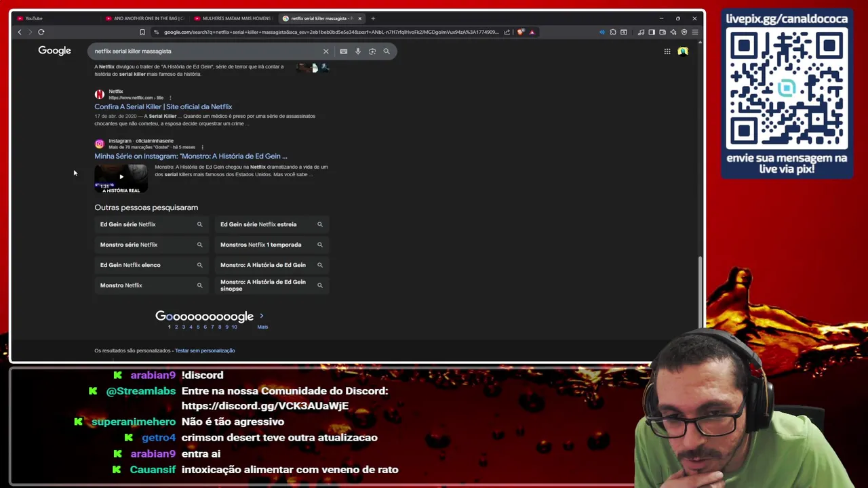The width and height of the screenshot is (868, 488).
Task: Open the Brave Wallet icon
Action: point(663,32)
